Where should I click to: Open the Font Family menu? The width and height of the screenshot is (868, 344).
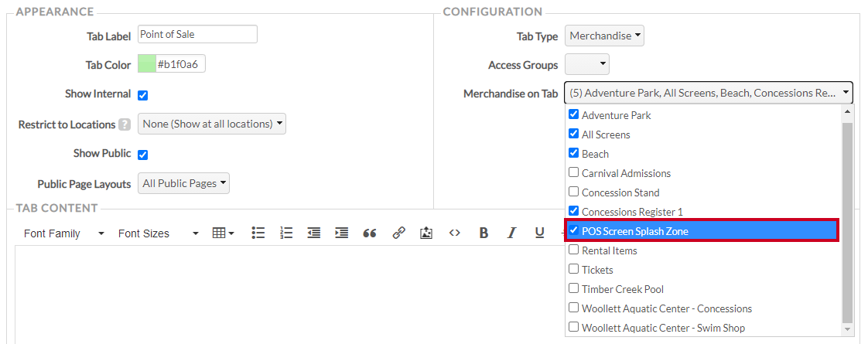(63, 233)
